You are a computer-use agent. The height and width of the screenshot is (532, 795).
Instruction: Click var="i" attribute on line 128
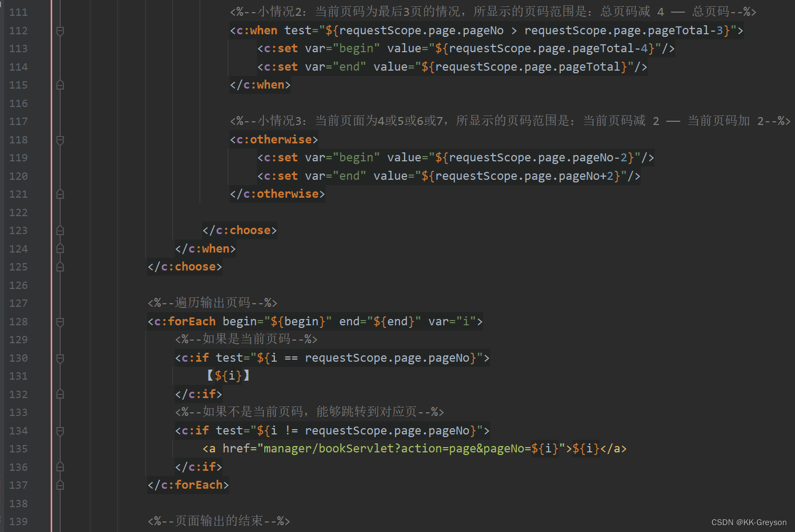(x=452, y=322)
